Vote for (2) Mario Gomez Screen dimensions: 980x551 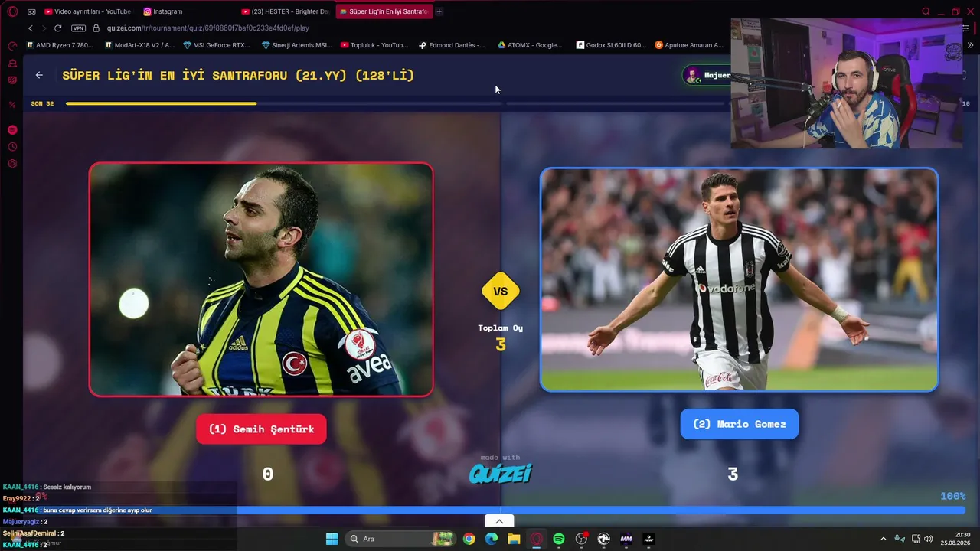tap(739, 424)
